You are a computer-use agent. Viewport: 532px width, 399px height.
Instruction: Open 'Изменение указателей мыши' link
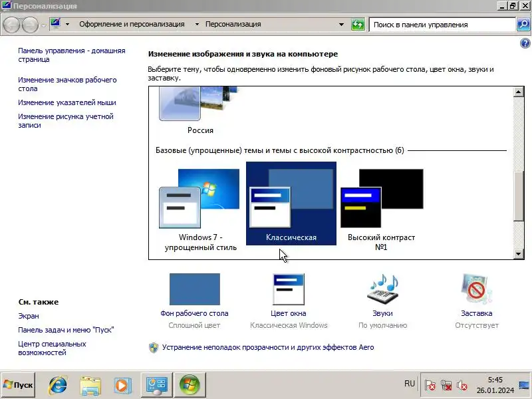(67, 102)
